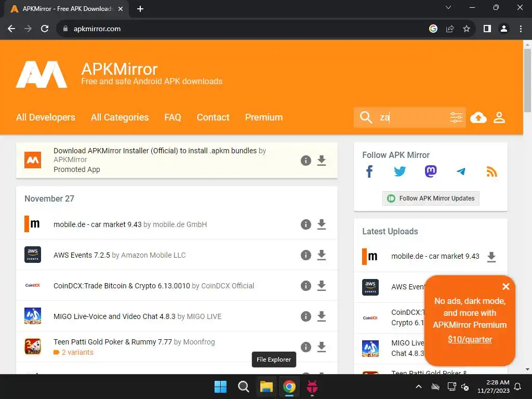Viewport: 532px width, 399px height.
Task: Show info for MIGO Live 4.8.3
Action: [x=305, y=316]
